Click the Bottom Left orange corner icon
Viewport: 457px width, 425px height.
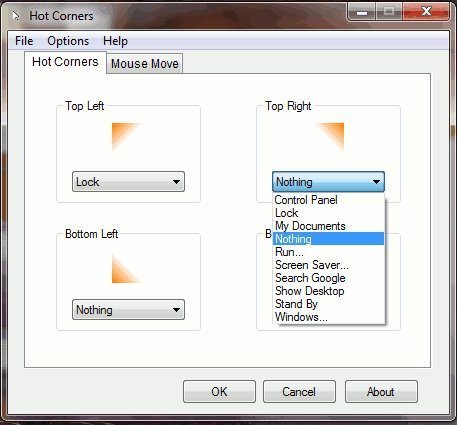[x=126, y=269]
